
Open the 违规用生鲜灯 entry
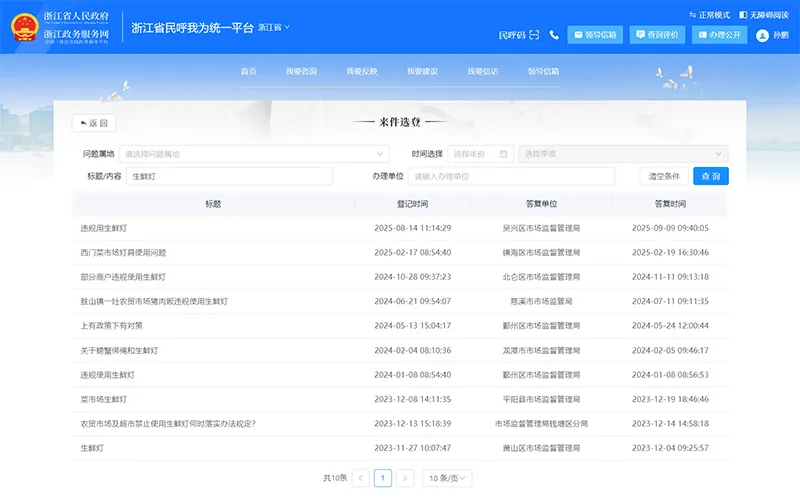[x=104, y=228]
